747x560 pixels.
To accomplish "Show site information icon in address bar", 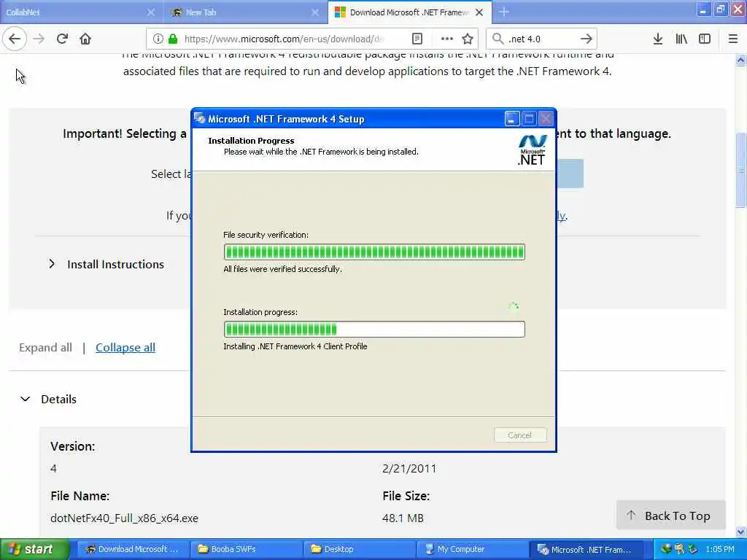I will tap(158, 39).
